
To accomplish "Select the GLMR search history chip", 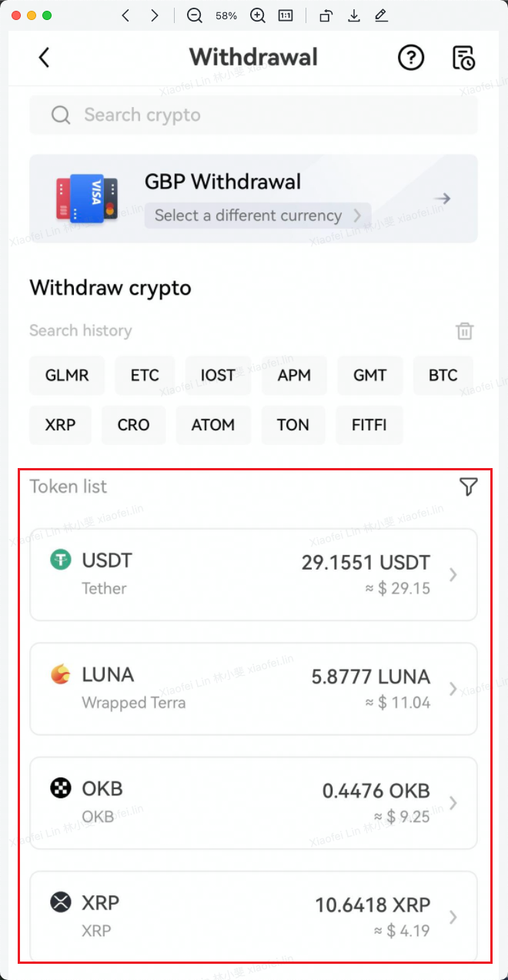I will click(67, 376).
